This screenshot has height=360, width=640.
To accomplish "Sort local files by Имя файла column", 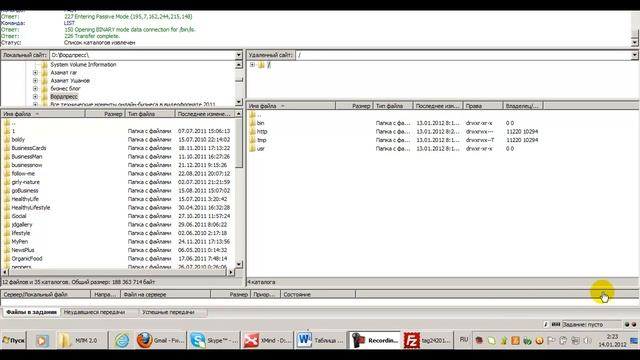I will pyautogui.click(x=43, y=114).
